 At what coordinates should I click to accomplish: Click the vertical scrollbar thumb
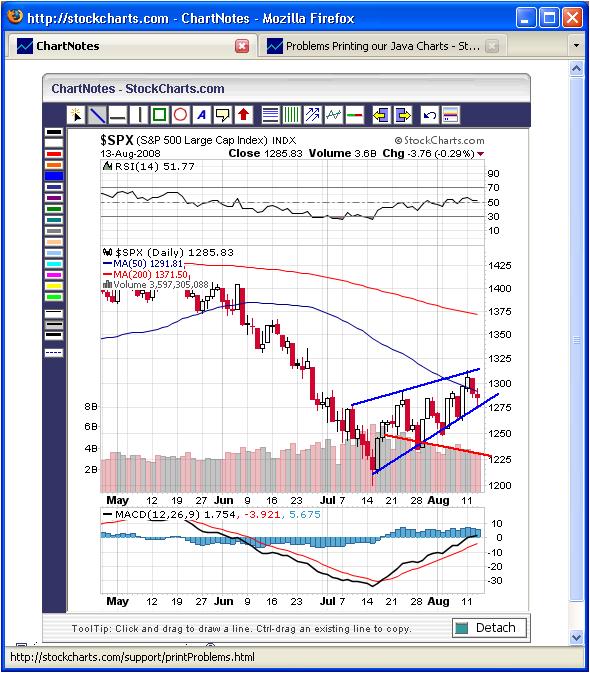pos(576,339)
